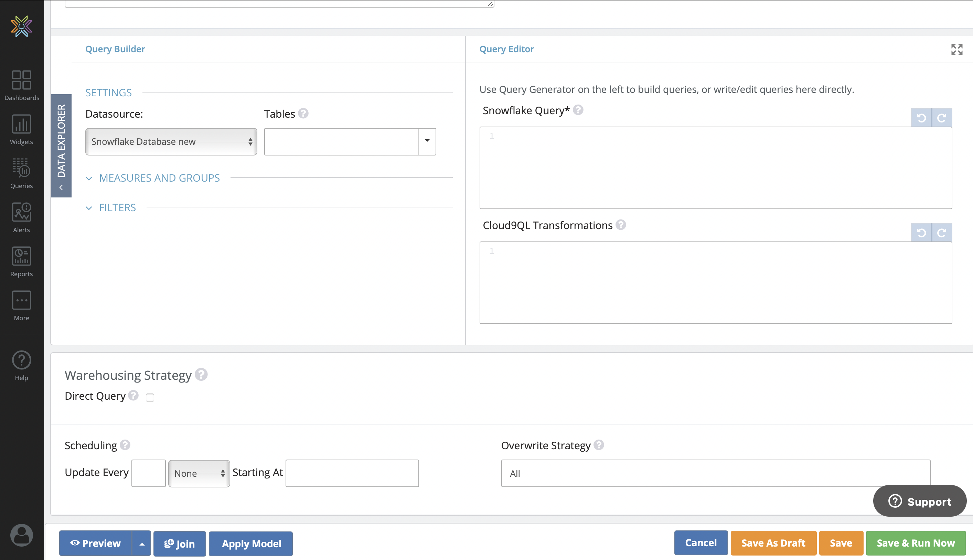This screenshot has width=973, height=560.
Task: Go to Widgets in sidebar
Action: (22, 129)
